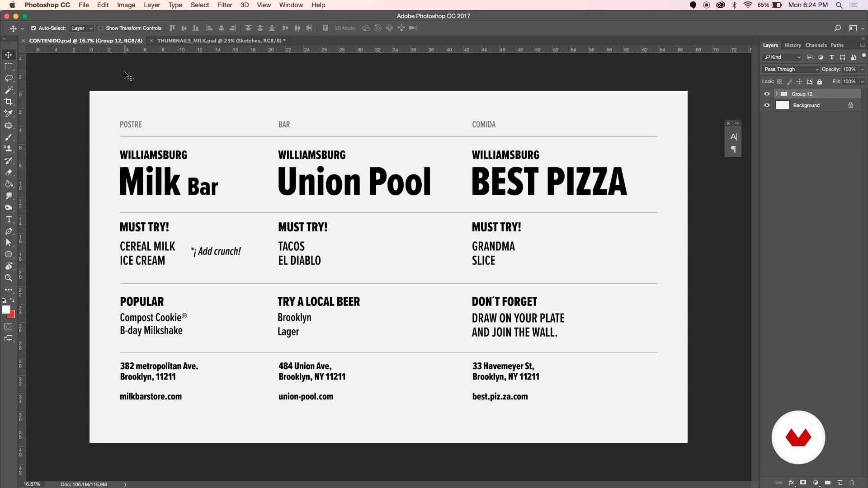Switch to THUMBNAILS_MILK.psd document tab
This screenshot has height=488, width=868.
pyautogui.click(x=221, y=41)
